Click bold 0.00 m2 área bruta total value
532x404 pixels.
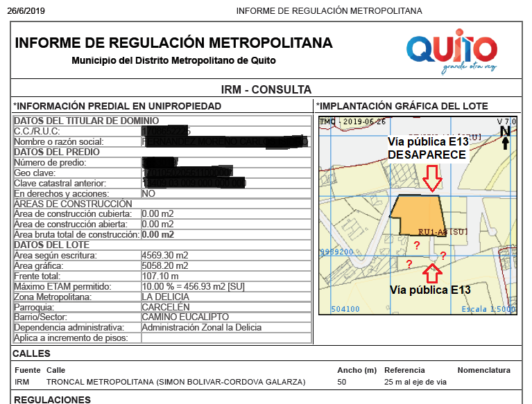(157, 234)
